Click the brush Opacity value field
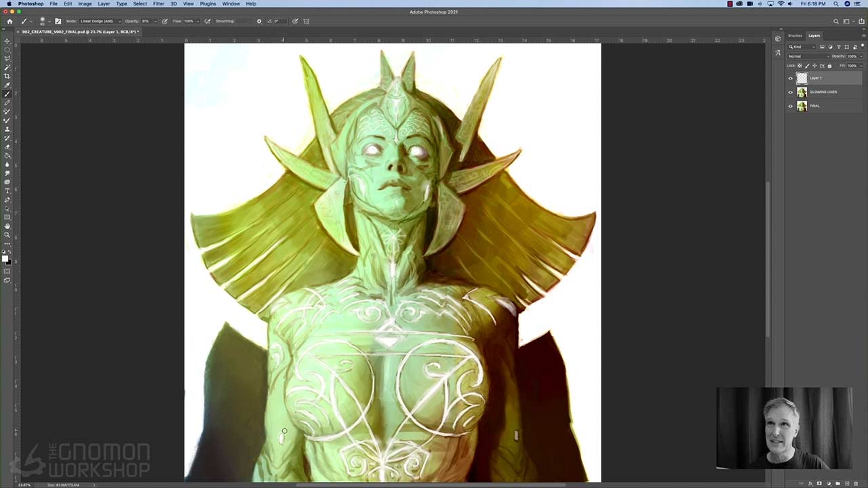The width and height of the screenshot is (868, 488). (146, 21)
